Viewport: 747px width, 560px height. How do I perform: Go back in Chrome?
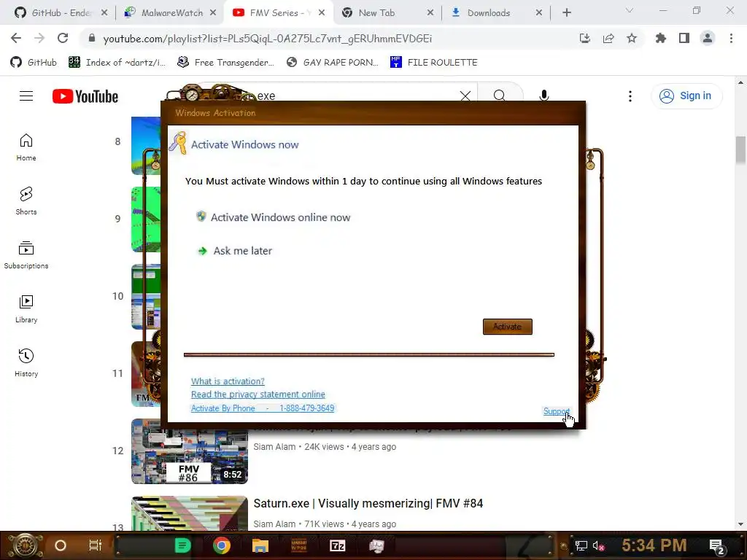[16, 39]
